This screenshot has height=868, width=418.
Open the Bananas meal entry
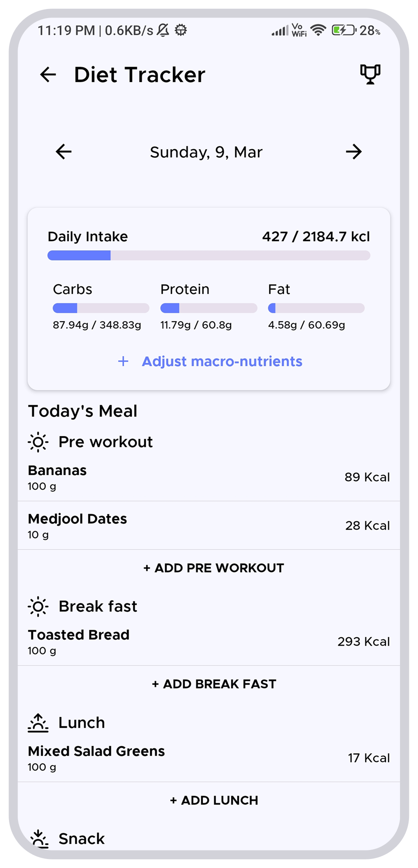209,477
